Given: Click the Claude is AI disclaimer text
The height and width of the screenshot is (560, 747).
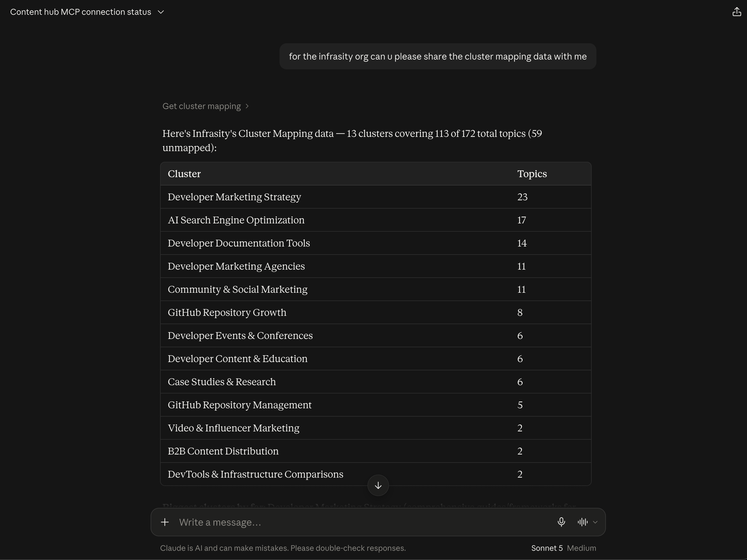Looking at the screenshot, I should (283, 548).
